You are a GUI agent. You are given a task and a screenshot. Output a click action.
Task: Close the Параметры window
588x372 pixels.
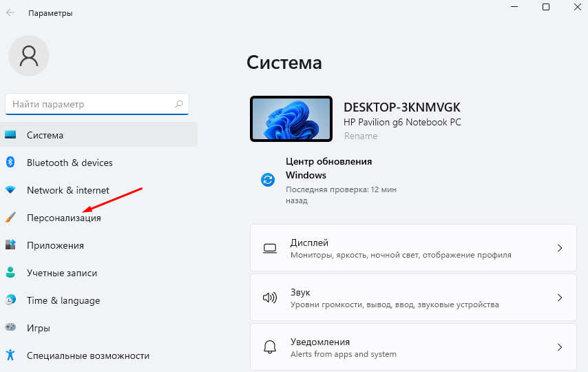pos(578,7)
